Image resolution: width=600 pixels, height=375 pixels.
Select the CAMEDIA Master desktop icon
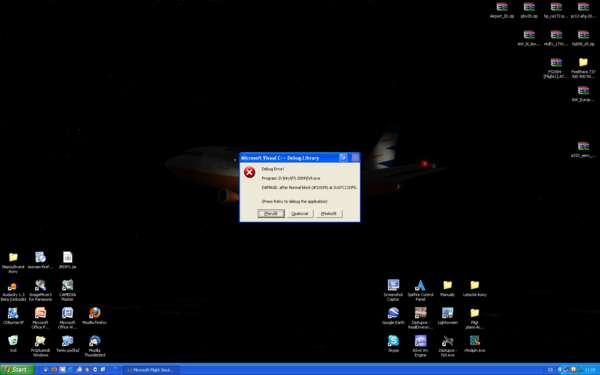67,290
